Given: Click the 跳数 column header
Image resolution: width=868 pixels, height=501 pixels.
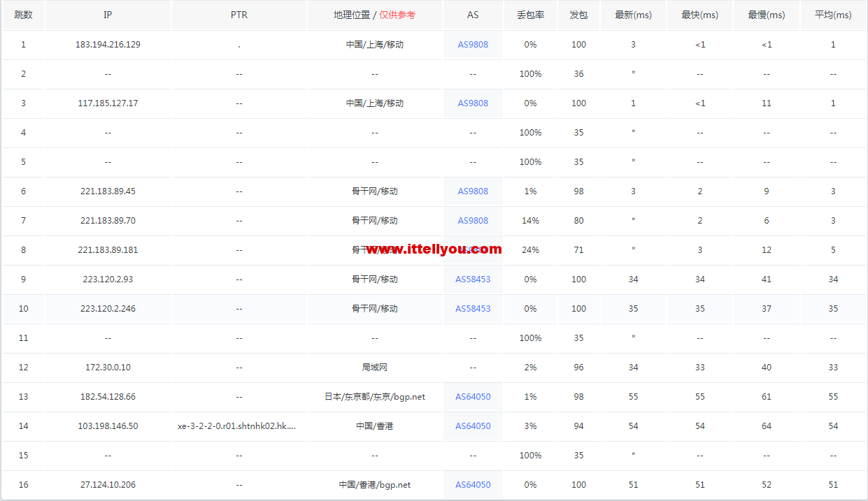Looking at the screenshot, I should coord(23,15).
